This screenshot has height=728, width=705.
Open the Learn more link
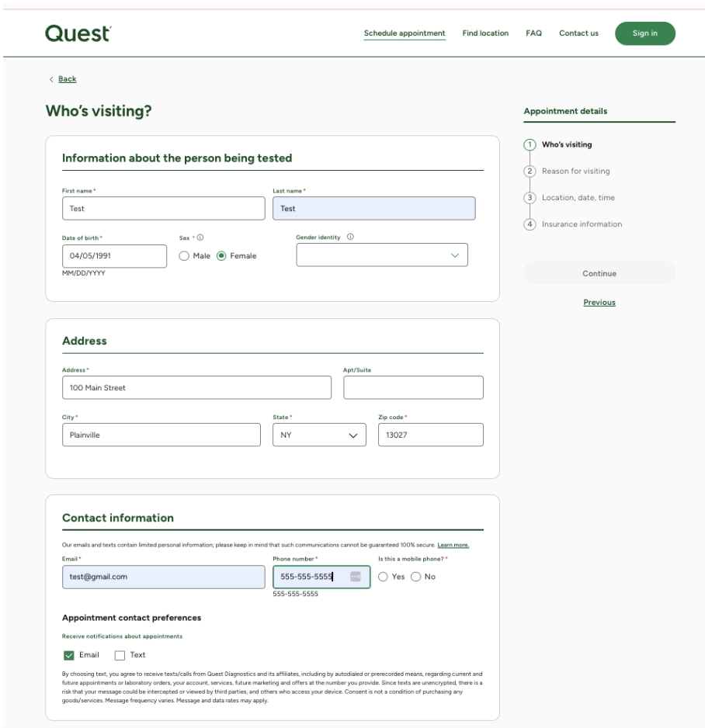pos(453,545)
